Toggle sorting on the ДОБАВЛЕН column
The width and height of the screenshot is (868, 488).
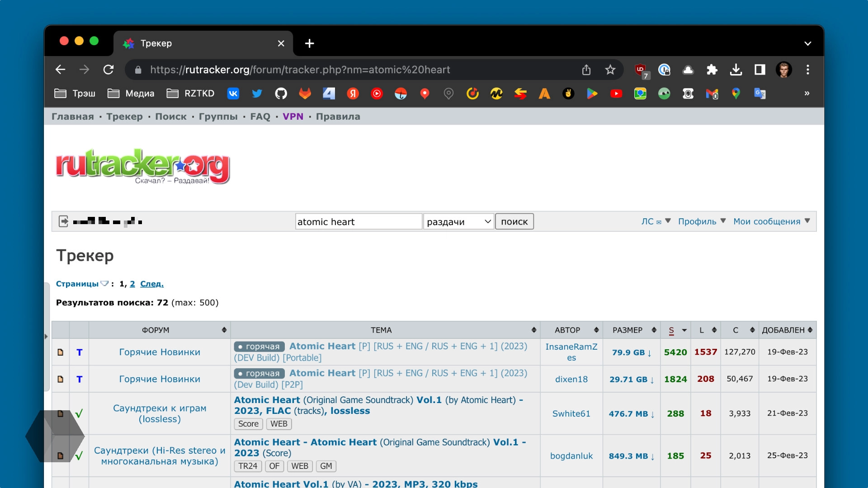tap(787, 330)
